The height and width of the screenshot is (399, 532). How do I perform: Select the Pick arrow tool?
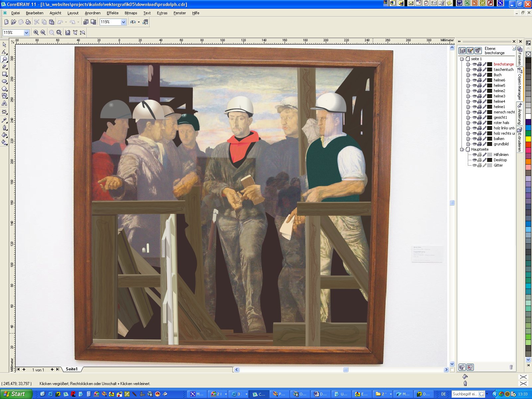(4, 45)
